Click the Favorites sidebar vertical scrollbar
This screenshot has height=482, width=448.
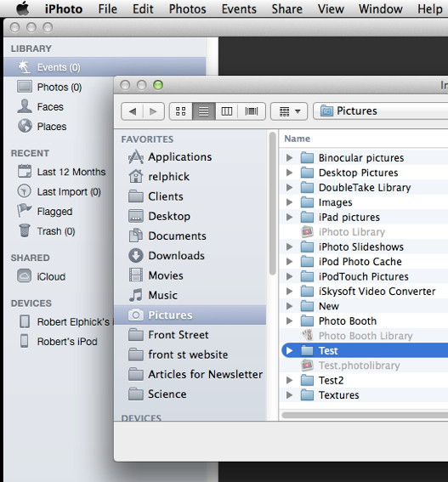272,203
